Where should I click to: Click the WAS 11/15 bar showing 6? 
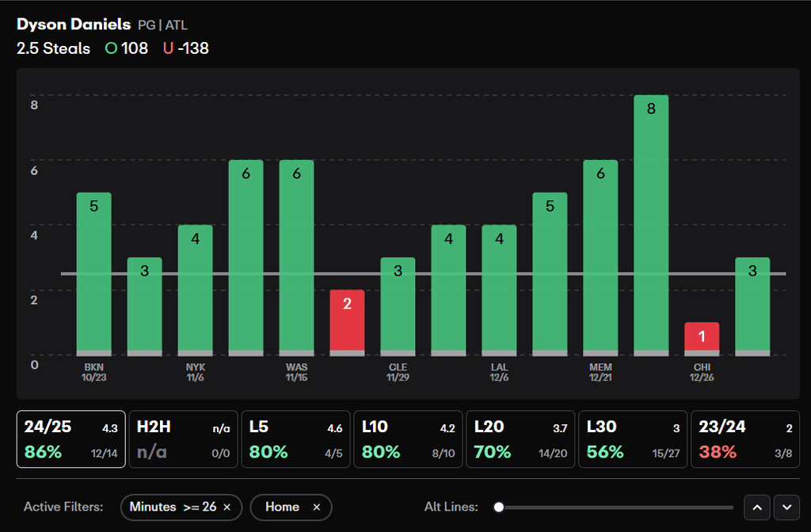coord(296,257)
